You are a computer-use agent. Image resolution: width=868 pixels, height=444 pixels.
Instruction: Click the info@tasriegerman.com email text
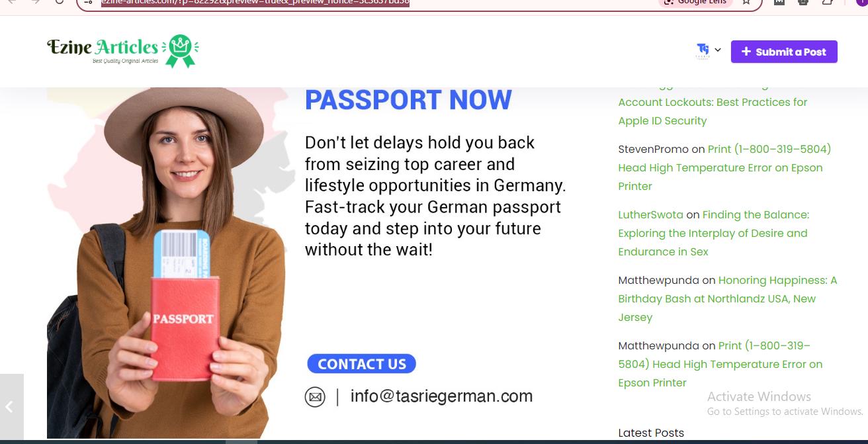[x=441, y=396]
